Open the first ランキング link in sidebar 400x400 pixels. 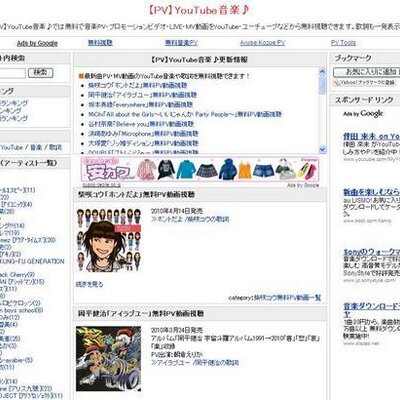[x=14, y=103]
